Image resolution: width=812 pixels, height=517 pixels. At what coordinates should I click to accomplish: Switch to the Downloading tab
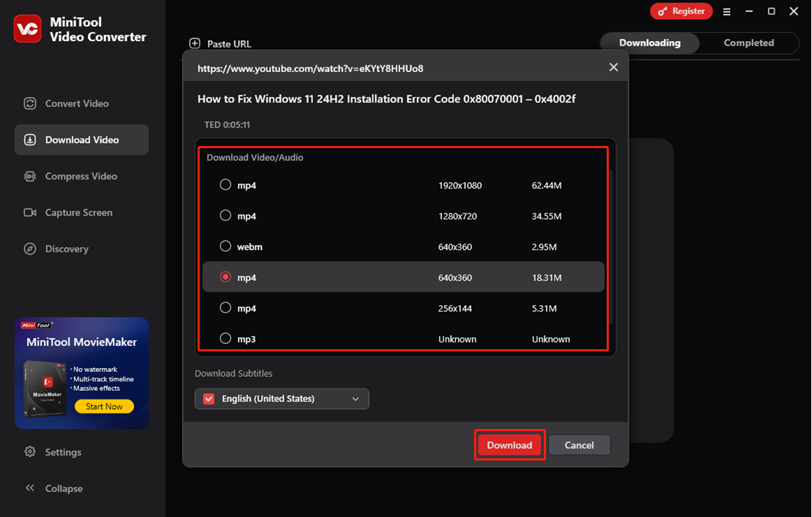650,43
